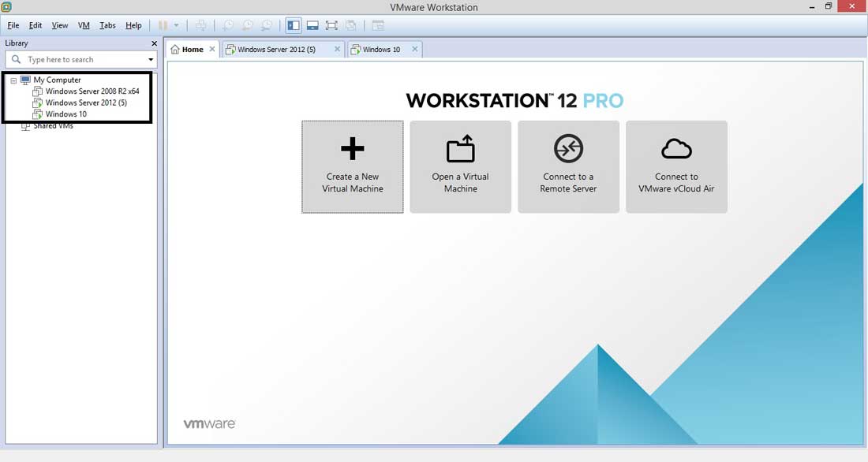Click Connect to VMware vCloud Air
The image size is (868, 462).
(x=676, y=166)
